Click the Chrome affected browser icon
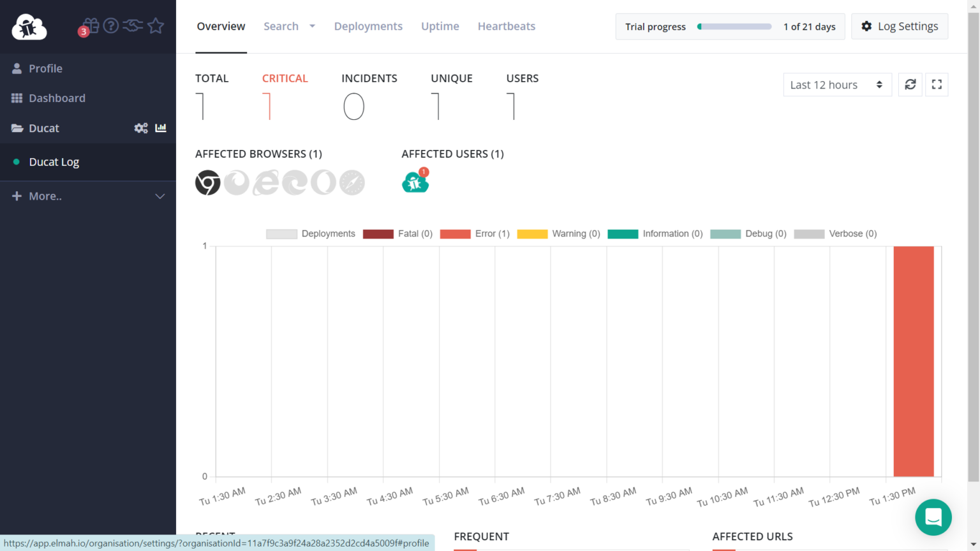 (x=207, y=183)
